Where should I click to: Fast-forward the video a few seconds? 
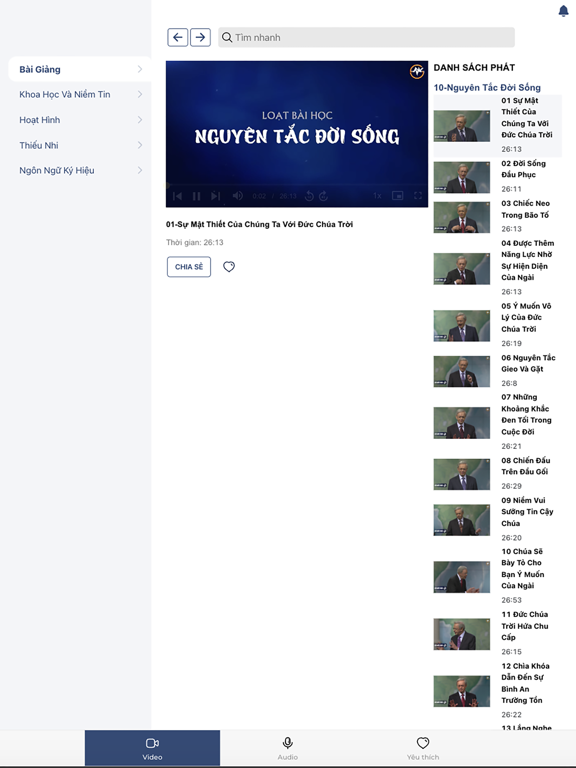(x=323, y=196)
